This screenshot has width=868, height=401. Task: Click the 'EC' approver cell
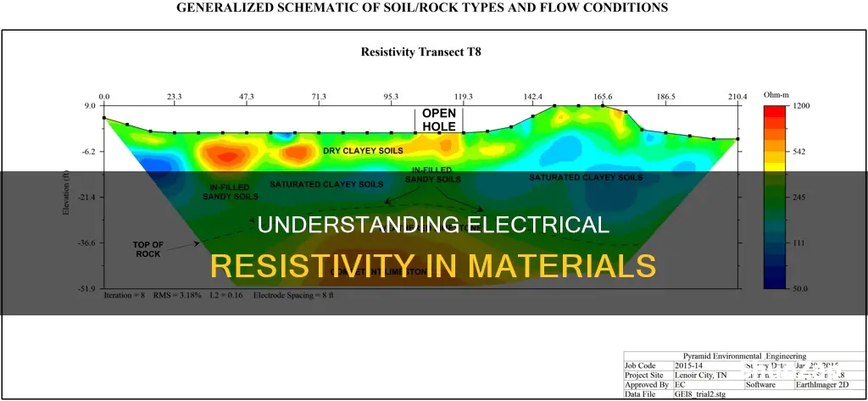681,384
